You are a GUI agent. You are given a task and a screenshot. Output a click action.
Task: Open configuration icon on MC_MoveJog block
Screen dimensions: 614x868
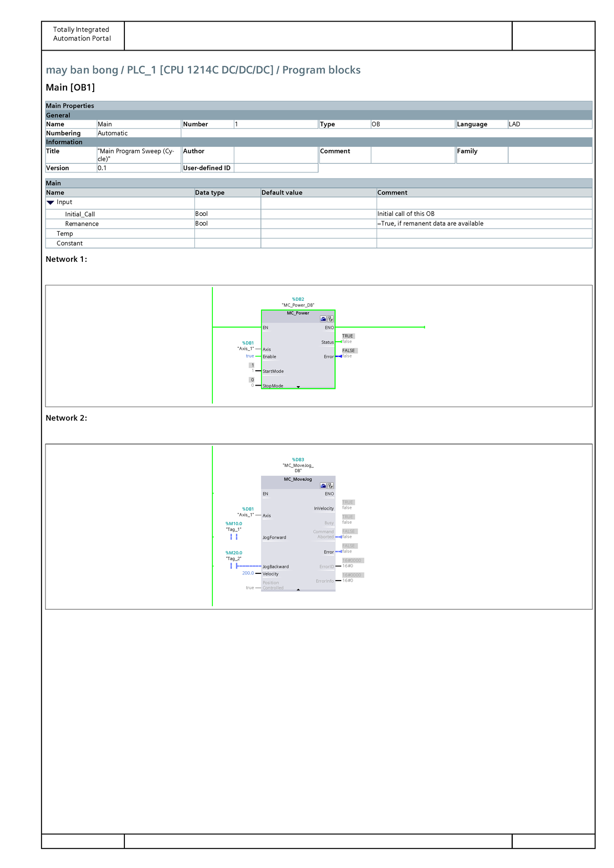(x=323, y=485)
